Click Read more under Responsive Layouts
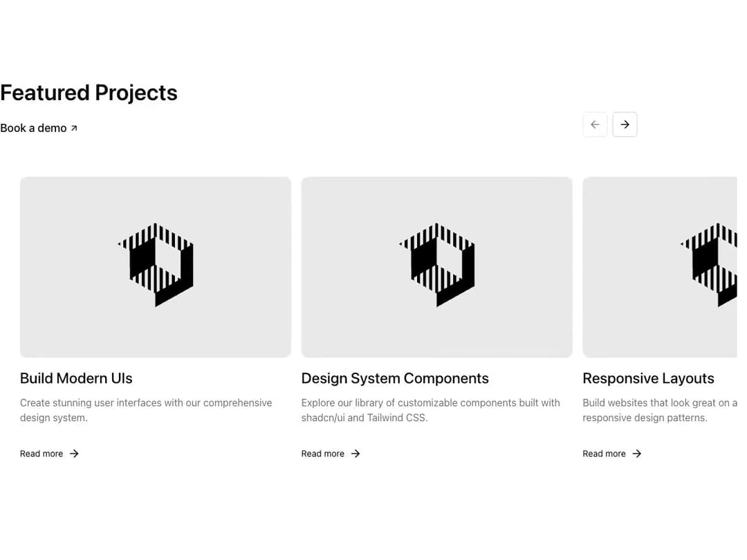747x560 pixels. coord(611,454)
